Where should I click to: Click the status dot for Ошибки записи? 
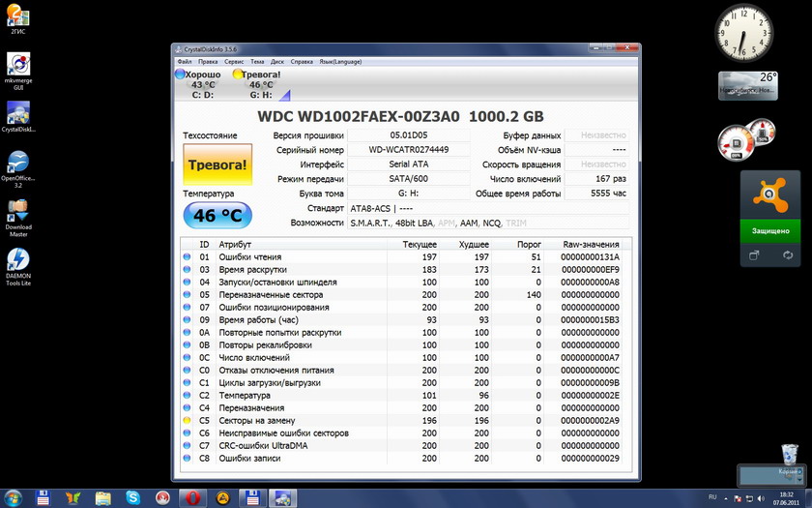187,459
